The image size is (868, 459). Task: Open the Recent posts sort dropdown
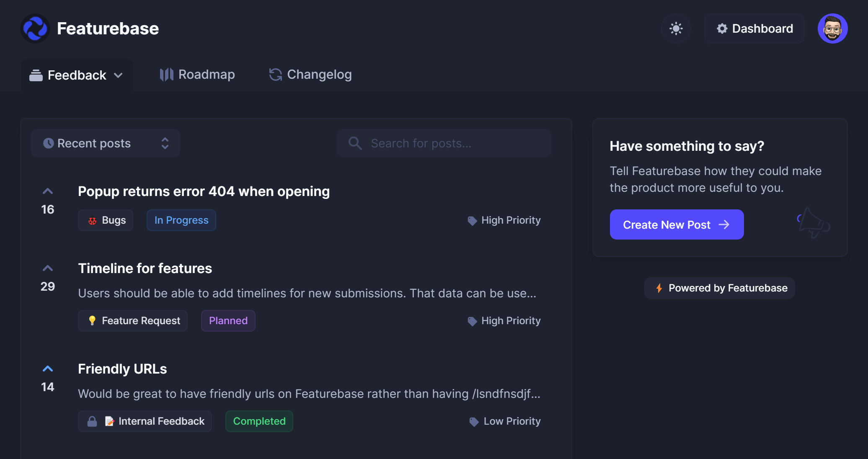106,143
